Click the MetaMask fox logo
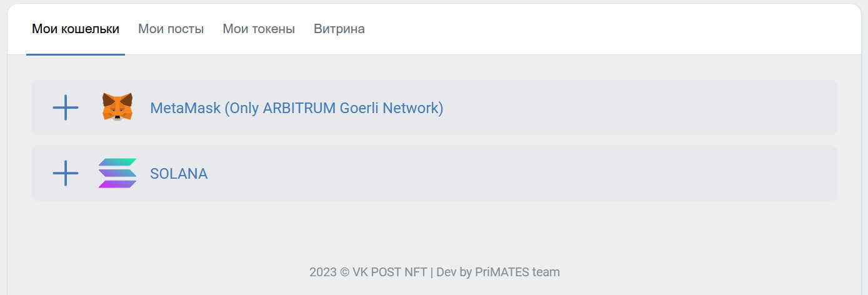Screen dimensions: 868x295 [x=117, y=107]
